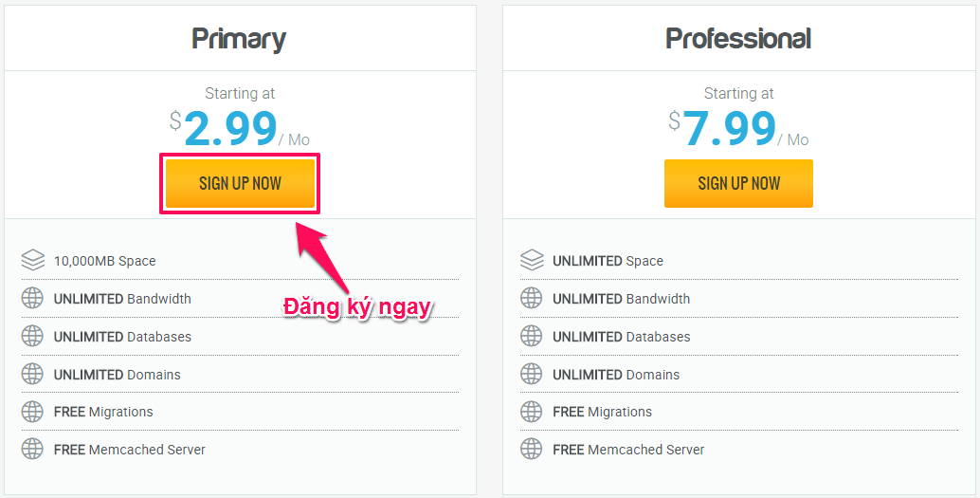
Task: Click globe icon next to Professional FREE Migrations
Action: tap(532, 412)
